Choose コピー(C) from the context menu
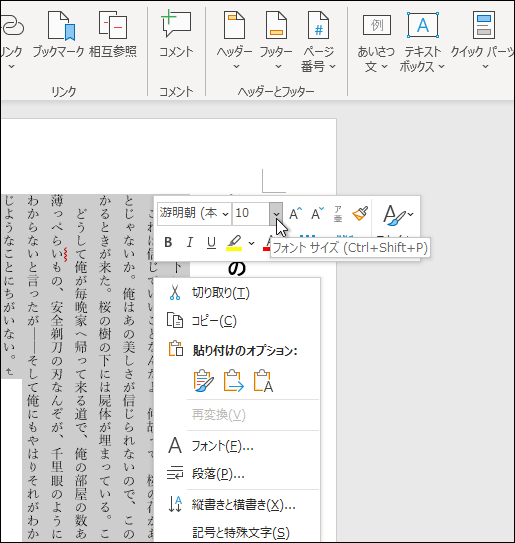Image resolution: width=515 pixels, height=543 pixels. coord(214,321)
